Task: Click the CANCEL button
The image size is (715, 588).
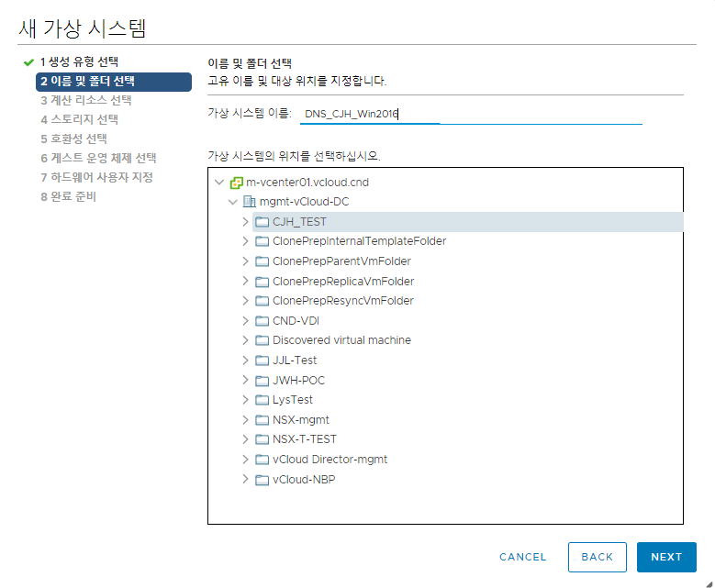Action: (x=523, y=557)
